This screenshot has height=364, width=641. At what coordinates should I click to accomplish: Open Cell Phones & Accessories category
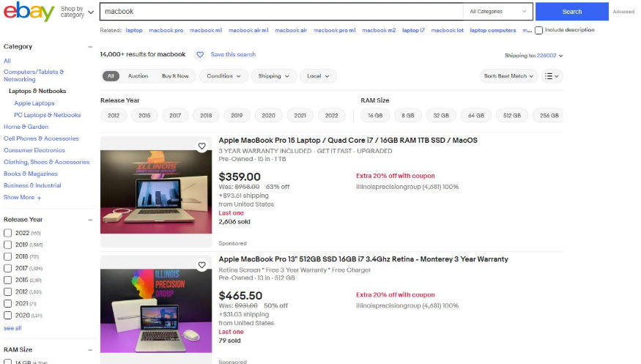pos(41,138)
